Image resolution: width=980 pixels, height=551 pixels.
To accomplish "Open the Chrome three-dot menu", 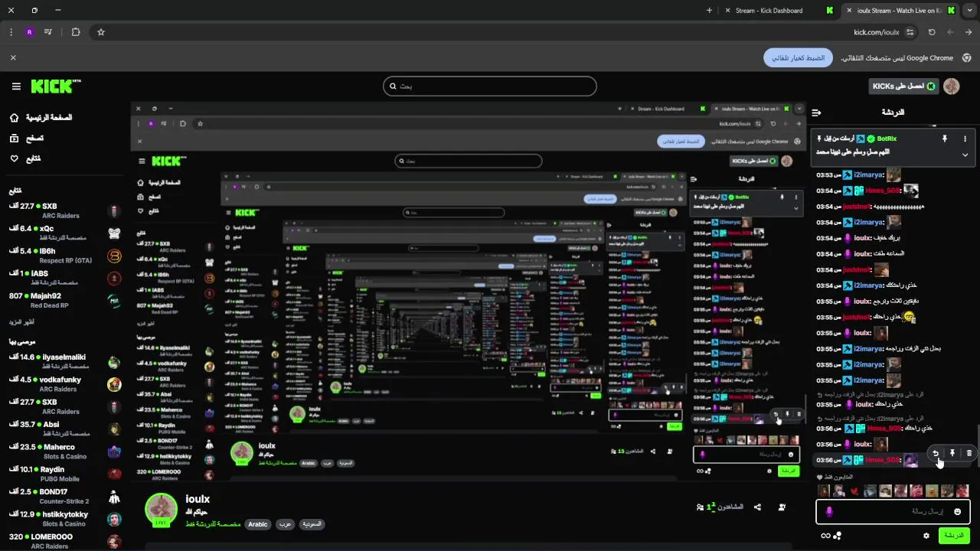I will click(11, 32).
